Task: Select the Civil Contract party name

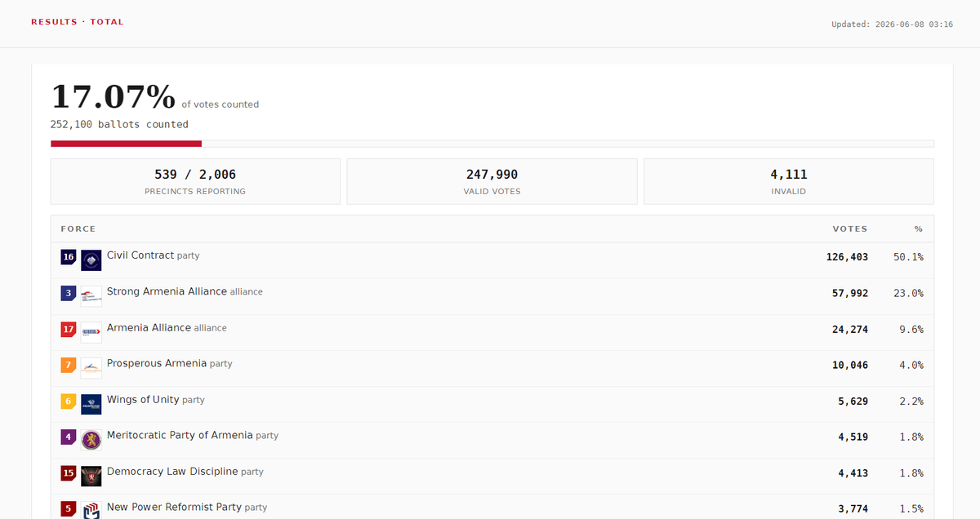Action: (x=140, y=255)
